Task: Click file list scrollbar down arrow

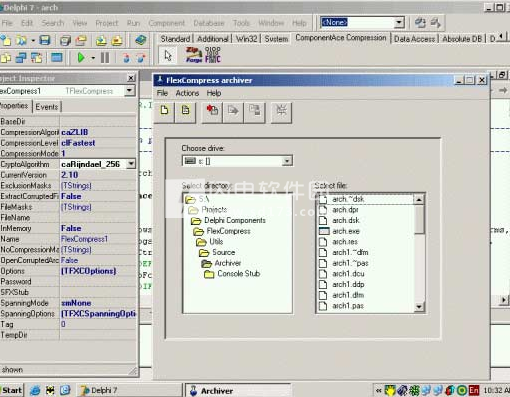Action: tap(419, 307)
